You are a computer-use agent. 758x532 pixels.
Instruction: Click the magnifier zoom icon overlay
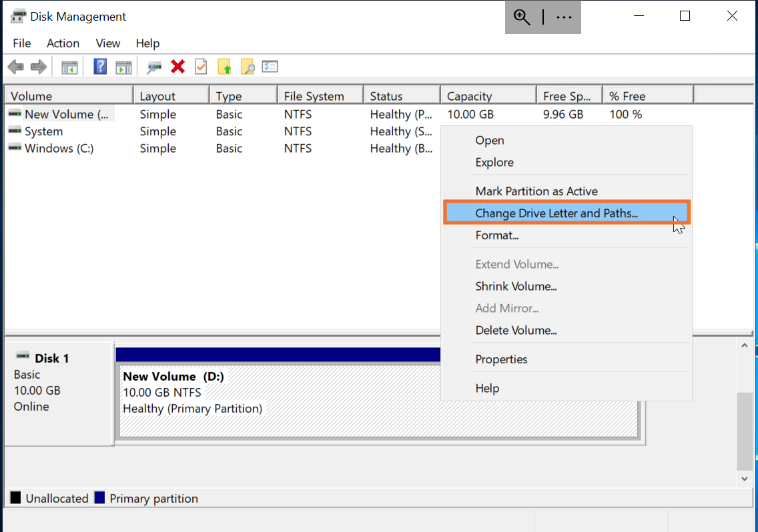tap(522, 17)
